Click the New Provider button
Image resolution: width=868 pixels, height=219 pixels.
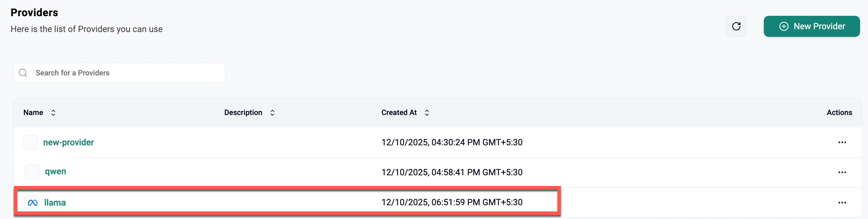click(811, 27)
